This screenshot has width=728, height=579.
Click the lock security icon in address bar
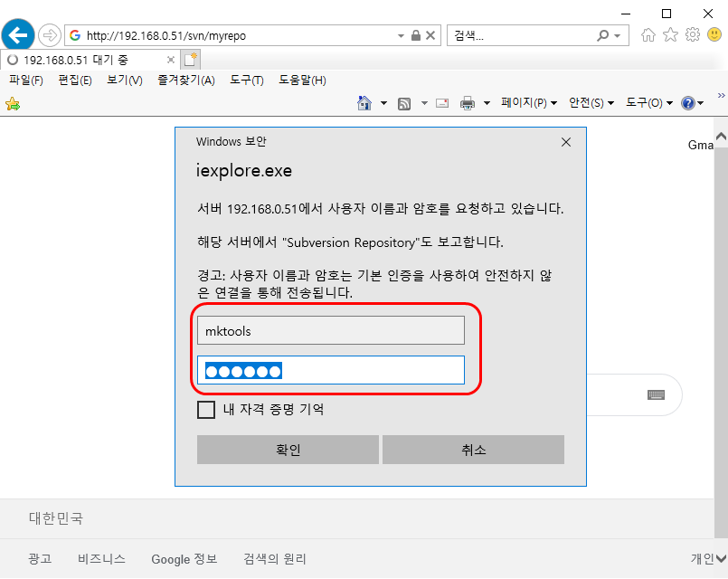(x=416, y=35)
